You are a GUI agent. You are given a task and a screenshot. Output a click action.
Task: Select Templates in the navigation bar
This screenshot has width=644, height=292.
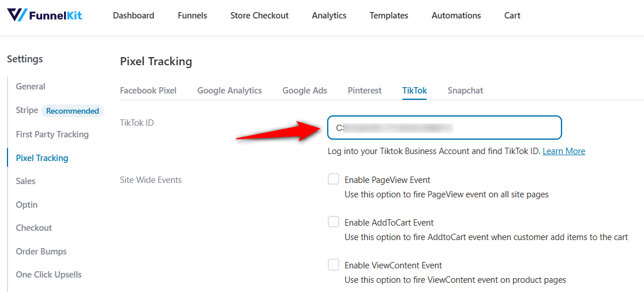coord(388,16)
